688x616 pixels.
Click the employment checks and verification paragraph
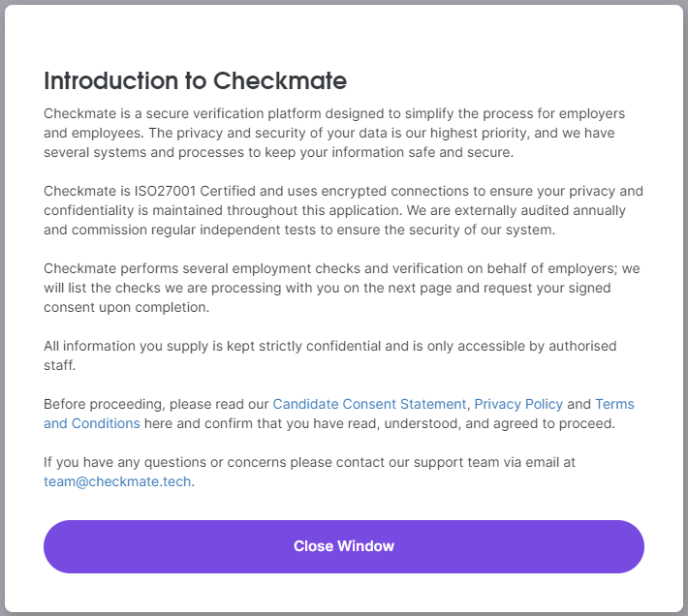click(x=341, y=288)
